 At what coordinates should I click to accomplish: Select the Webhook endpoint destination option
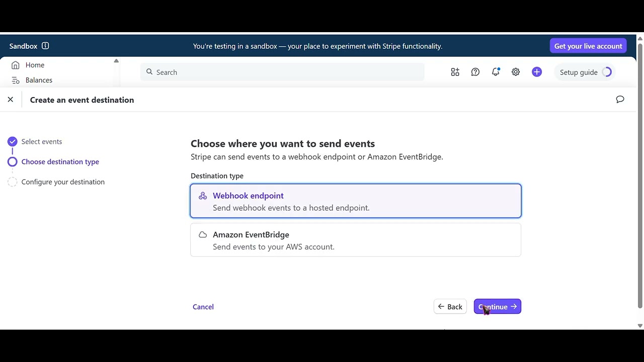pyautogui.click(x=356, y=201)
